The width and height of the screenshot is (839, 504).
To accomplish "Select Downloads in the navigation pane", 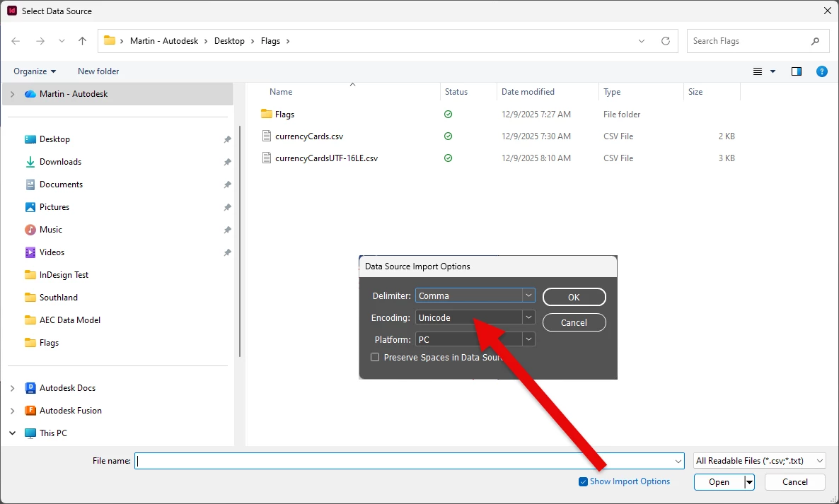I will pyautogui.click(x=60, y=162).
